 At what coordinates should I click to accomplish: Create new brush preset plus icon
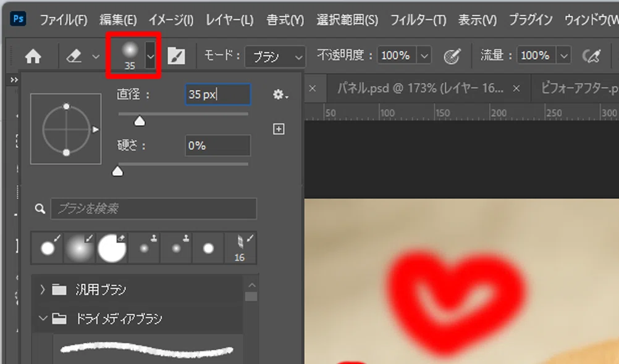[x=279, y=129]
